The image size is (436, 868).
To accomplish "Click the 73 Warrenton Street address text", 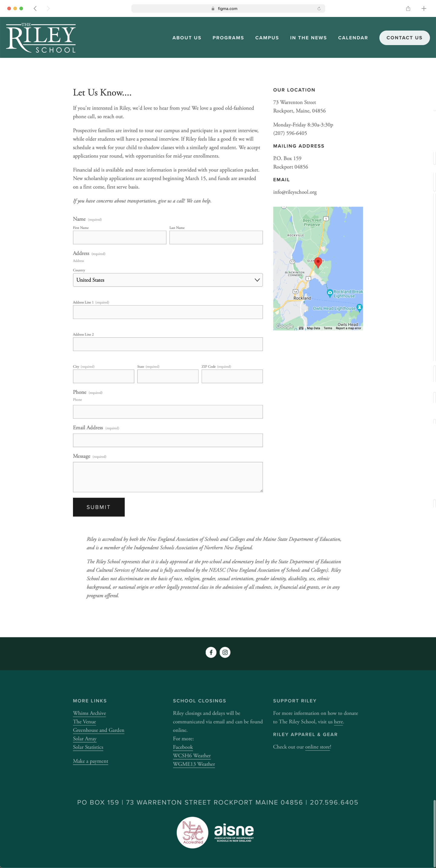I will 294,103.
